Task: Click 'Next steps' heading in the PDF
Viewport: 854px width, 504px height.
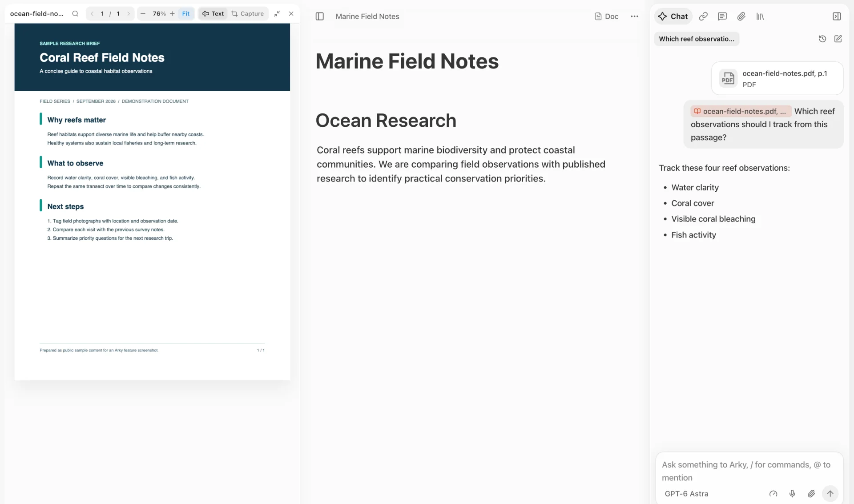Action: [x=65, y=206]
